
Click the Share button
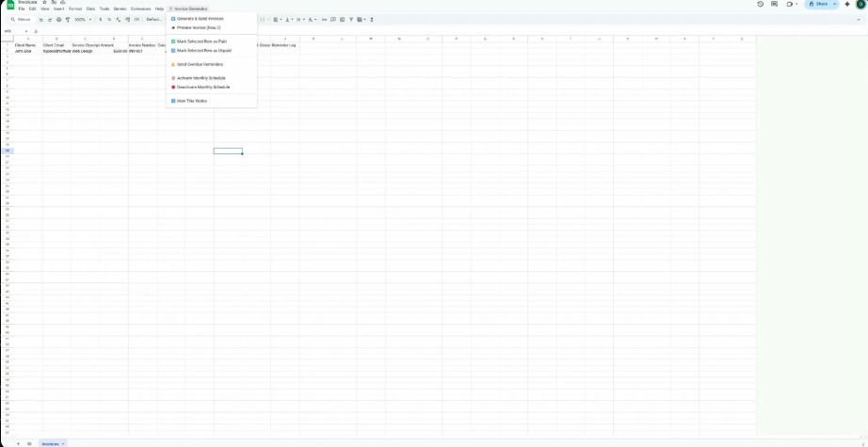pyautogui.click(x=818, y=4)
